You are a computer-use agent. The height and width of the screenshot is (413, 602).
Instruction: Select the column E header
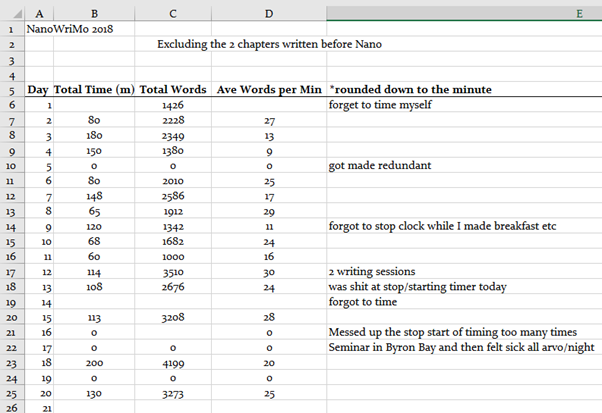(x=464, y=12)
